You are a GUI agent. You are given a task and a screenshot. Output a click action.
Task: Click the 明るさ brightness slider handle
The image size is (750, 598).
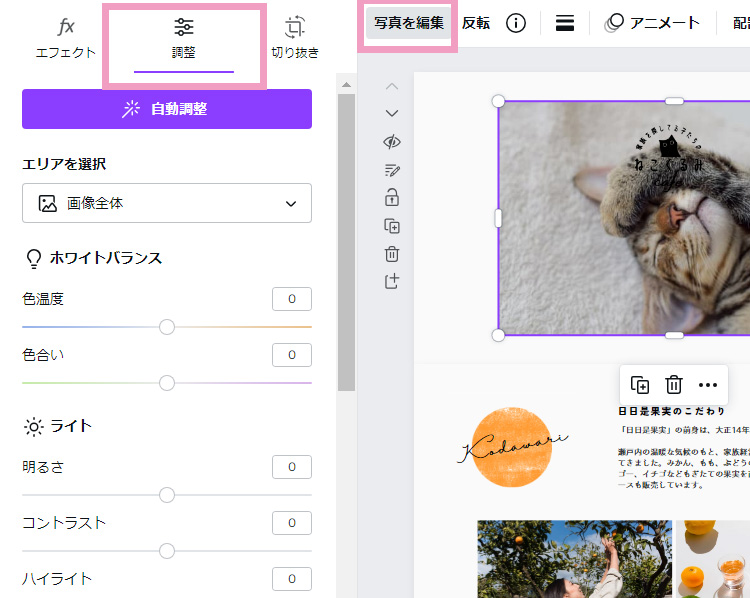click(x=167, y=495)
